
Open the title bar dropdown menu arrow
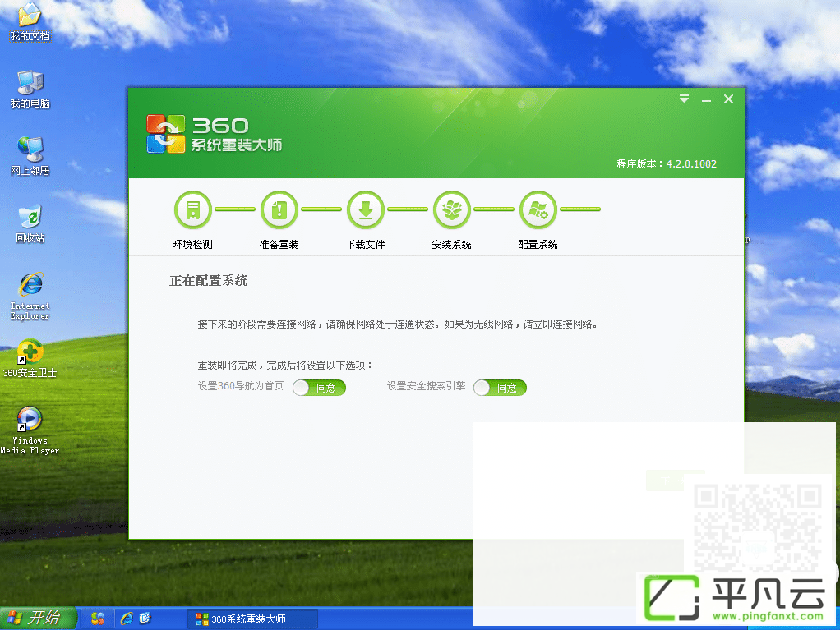pyautogui.click(x=684, y=99)
